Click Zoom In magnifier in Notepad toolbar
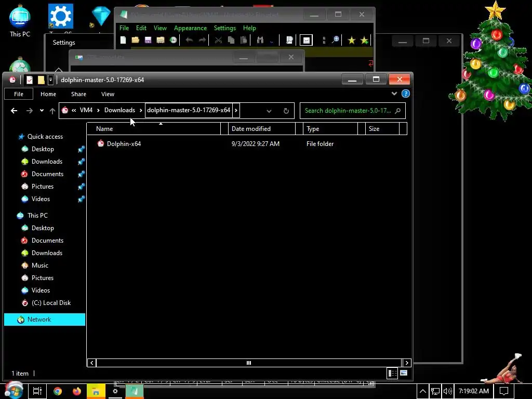Viewport: 532px width, 399px height. 335,40
